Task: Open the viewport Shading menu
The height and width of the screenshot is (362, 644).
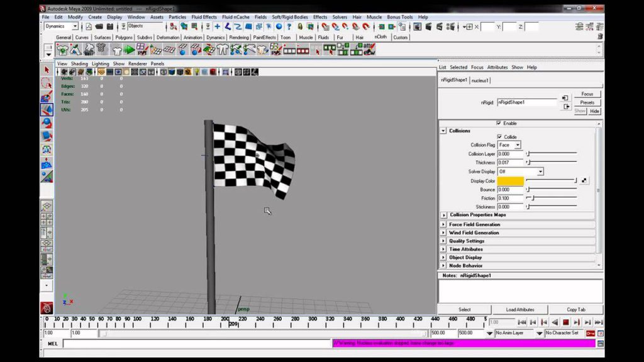Action: coord(79,64)
